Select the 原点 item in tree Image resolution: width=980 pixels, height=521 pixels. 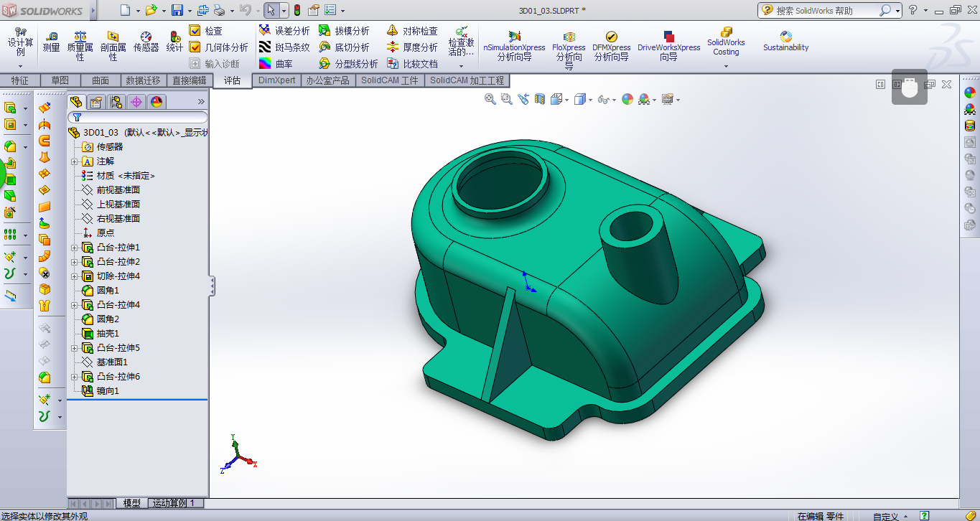[98, 233]
